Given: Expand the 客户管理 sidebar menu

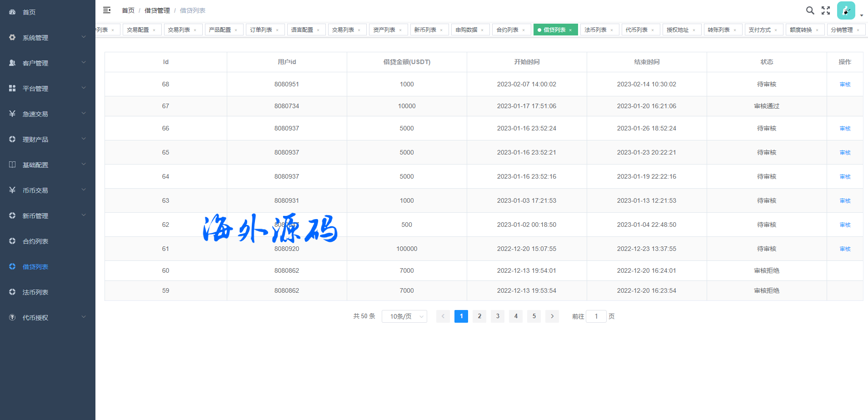Looking at the screenshot, I should [48, 63].
